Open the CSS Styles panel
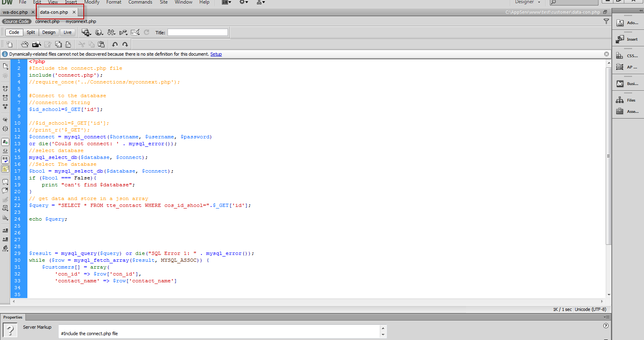 click(627, 56)
